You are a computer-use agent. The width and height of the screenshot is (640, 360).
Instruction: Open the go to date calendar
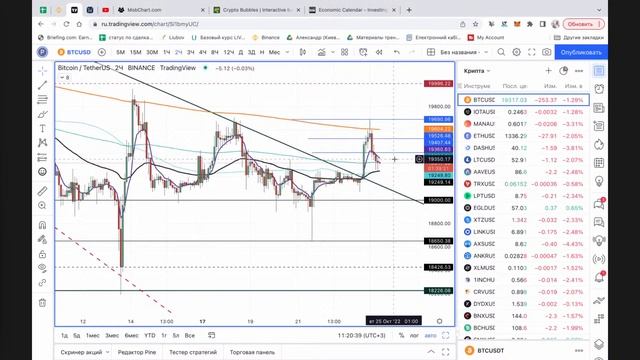(x=211, y=336)
